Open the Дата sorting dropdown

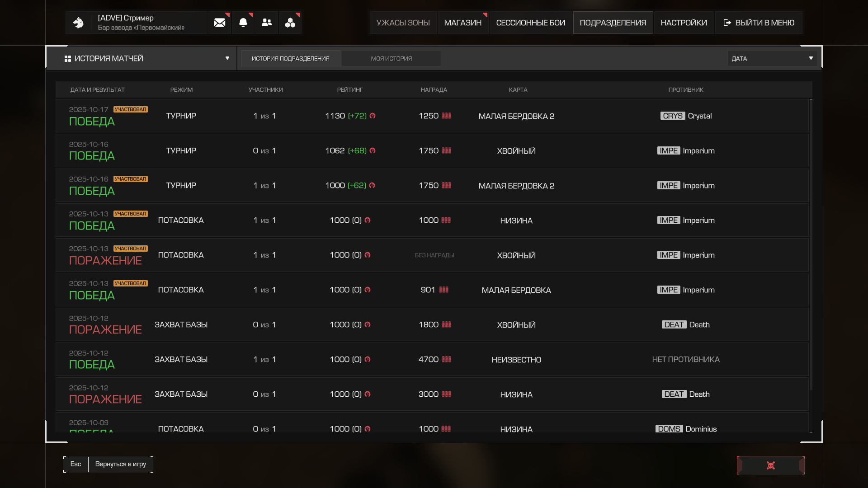click(772, 59)
